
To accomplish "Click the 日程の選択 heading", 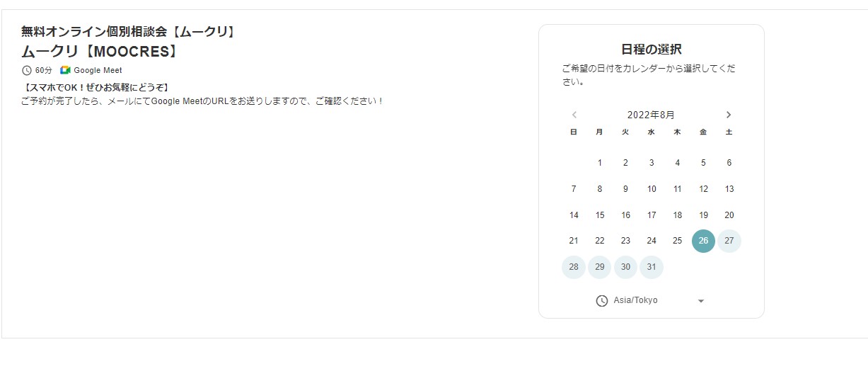I will coord(651,49).
